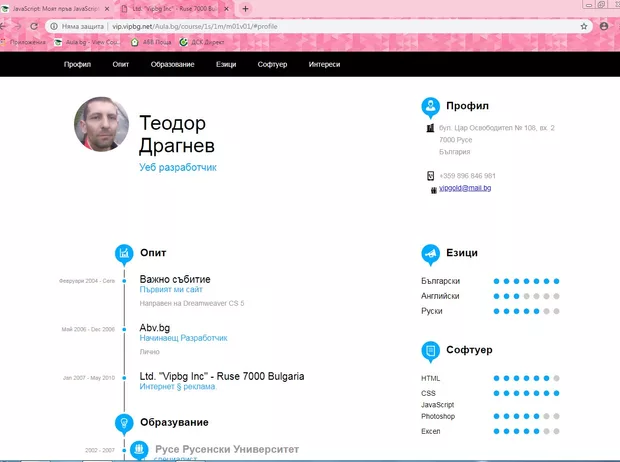Click the HTML skill rating dots
Viewport: 620px width, 462px height.
[526, 378]
